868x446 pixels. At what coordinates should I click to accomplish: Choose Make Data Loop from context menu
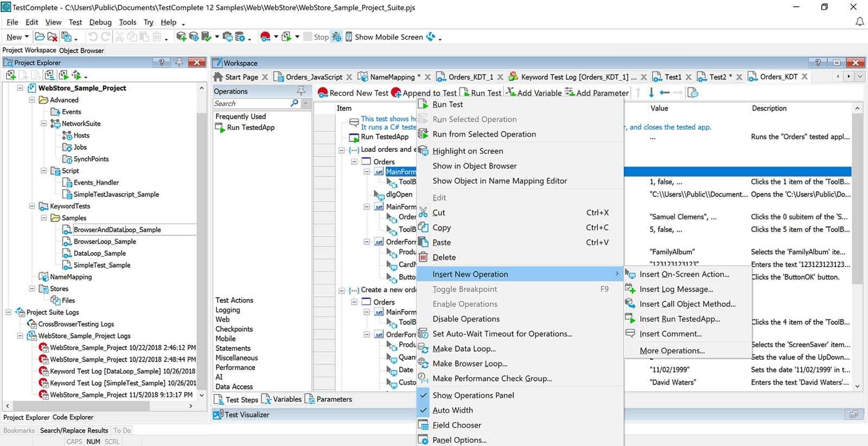pos(464,348)
